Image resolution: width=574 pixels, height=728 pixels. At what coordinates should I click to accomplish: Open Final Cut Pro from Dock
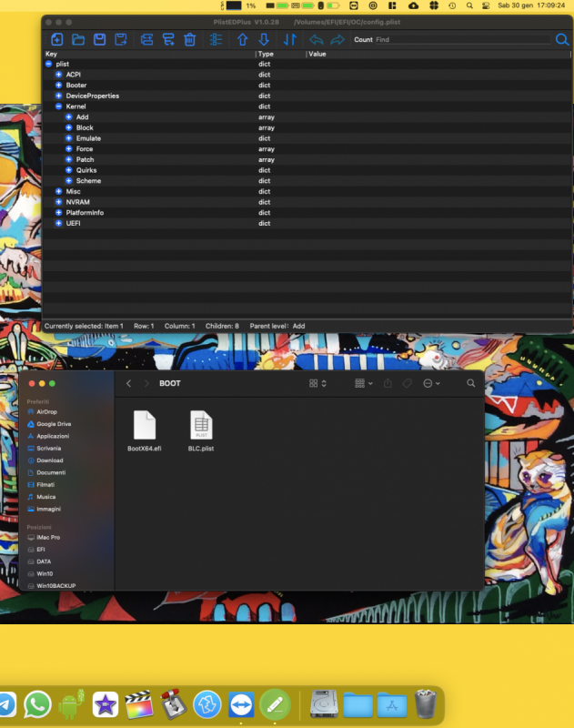(x=139, y=704)
